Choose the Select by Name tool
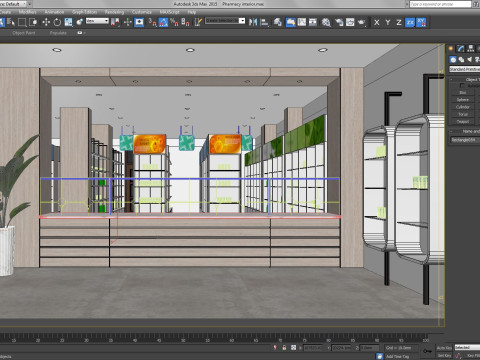Screen dimensions: 480x360 click(x=11, y=22)
